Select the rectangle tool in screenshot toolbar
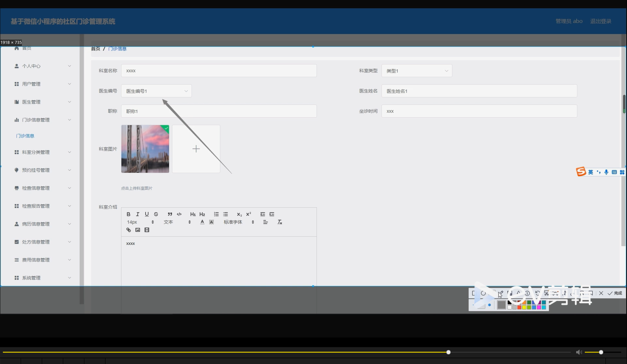The image size is (627, 364). tap(474, 293)
